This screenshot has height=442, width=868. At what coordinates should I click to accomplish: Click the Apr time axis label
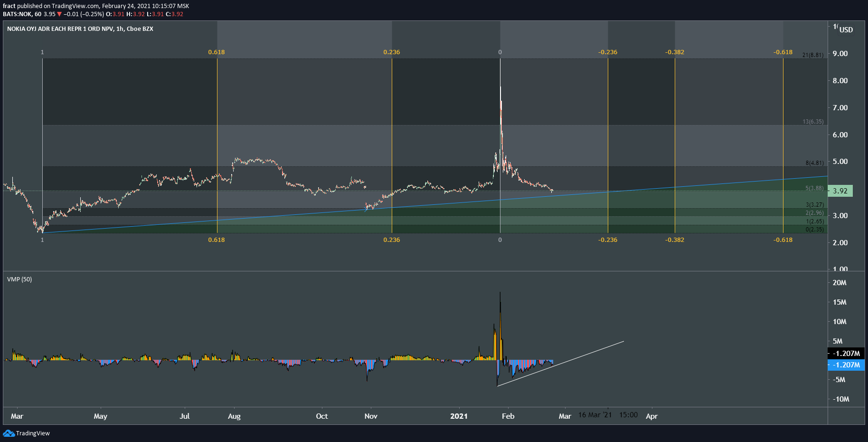pyautogui.click(x=651, y=416)
